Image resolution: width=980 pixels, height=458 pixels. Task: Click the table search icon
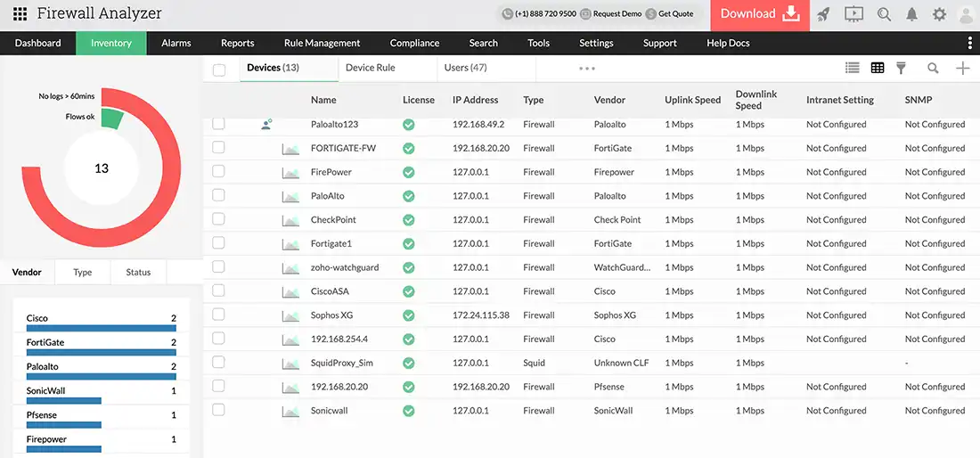(933, 69)
